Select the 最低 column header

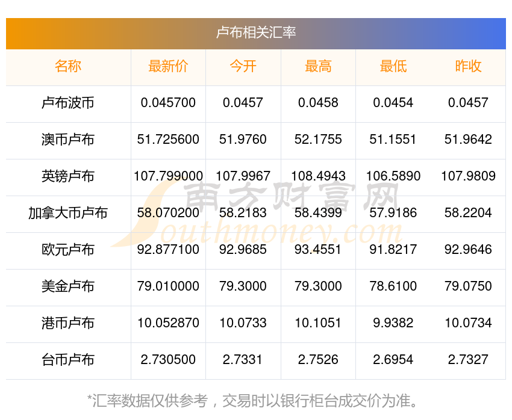click(x=393, y=66)
